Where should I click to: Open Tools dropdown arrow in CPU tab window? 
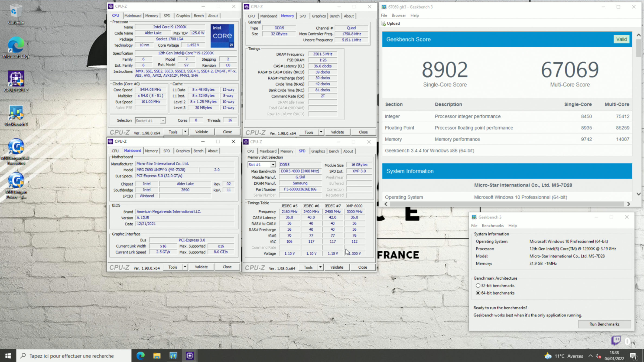coord(185,132)
